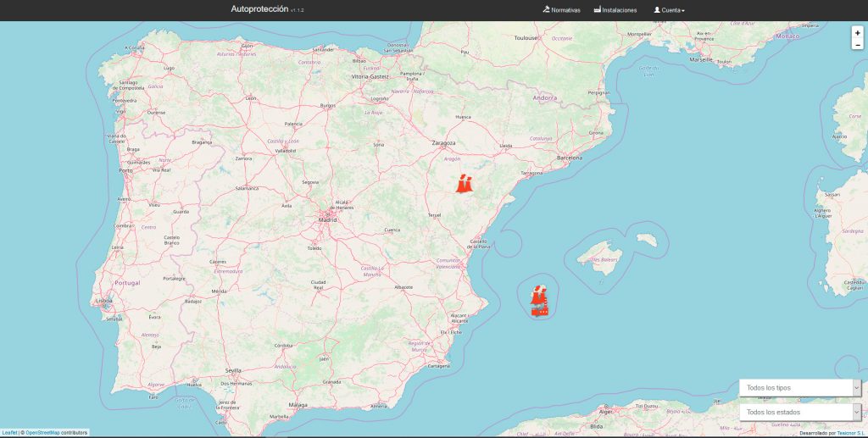Viewport: 868px width, 438px height.
Task: Zoom in the map with plus button
Action: pos(857,33)
